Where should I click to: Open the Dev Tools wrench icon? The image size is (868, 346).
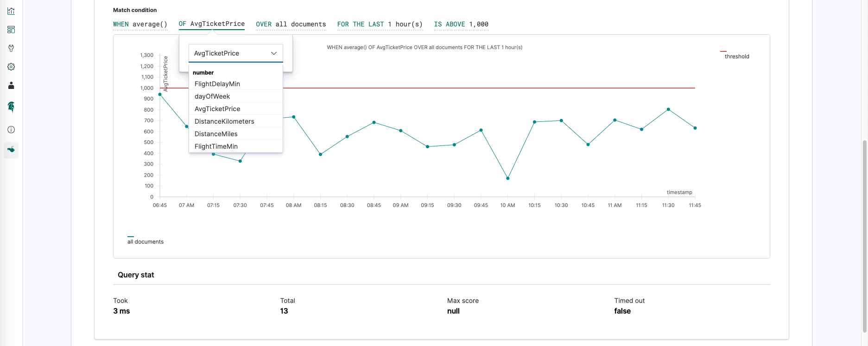click(11, 48)
